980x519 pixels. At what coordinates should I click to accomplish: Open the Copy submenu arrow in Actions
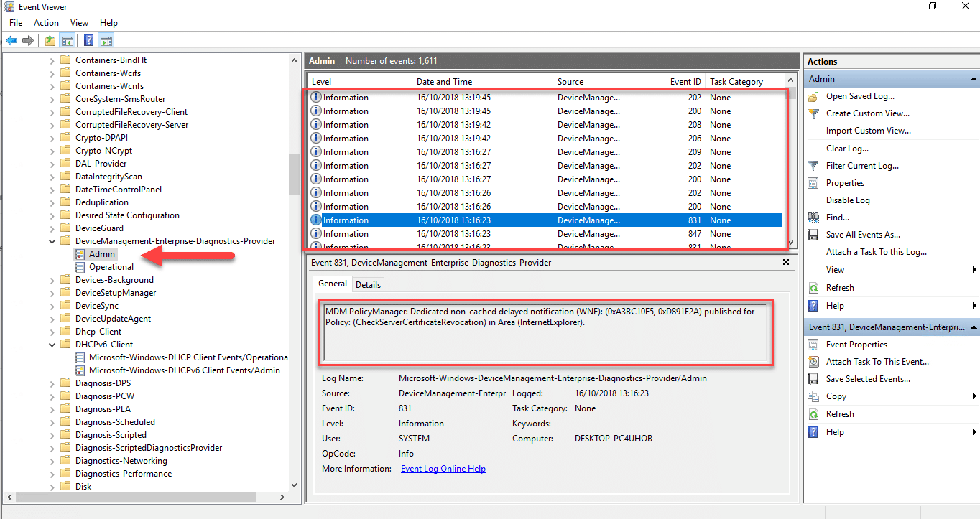click(974, 396)
